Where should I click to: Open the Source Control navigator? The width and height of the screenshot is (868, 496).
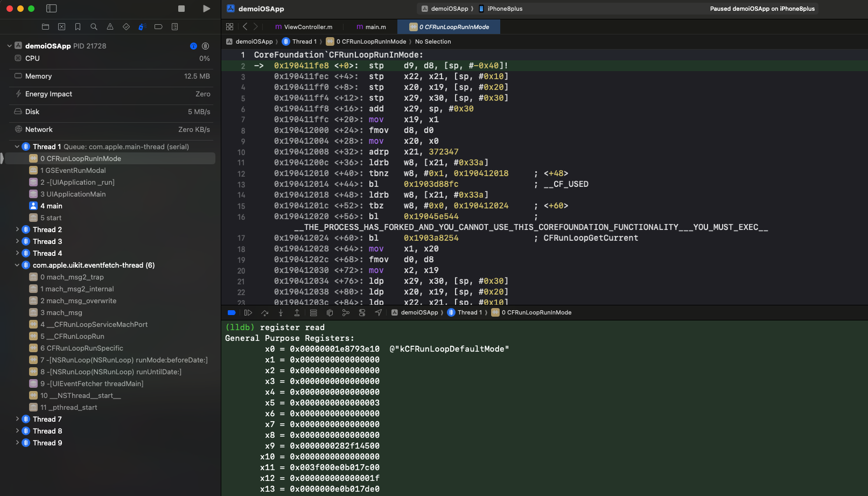(x=61, y=26)
